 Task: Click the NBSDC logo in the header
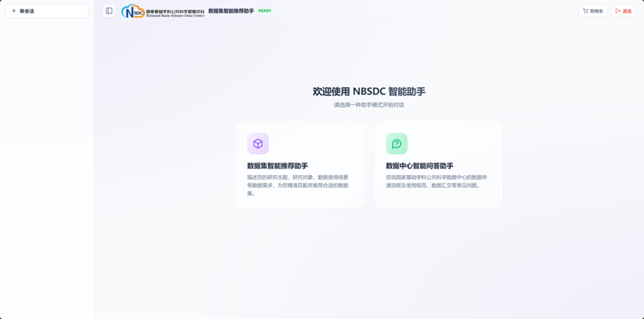tap(133, 11)
